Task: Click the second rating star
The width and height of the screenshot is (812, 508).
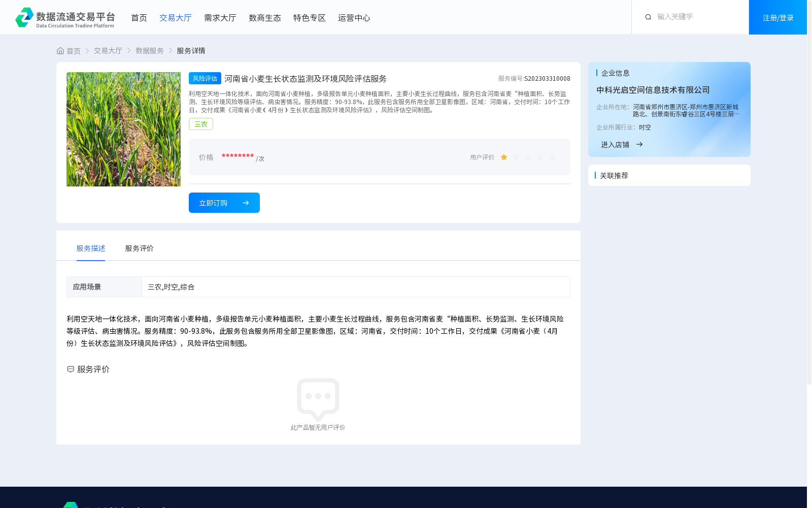Action: [x=516, y=157]
